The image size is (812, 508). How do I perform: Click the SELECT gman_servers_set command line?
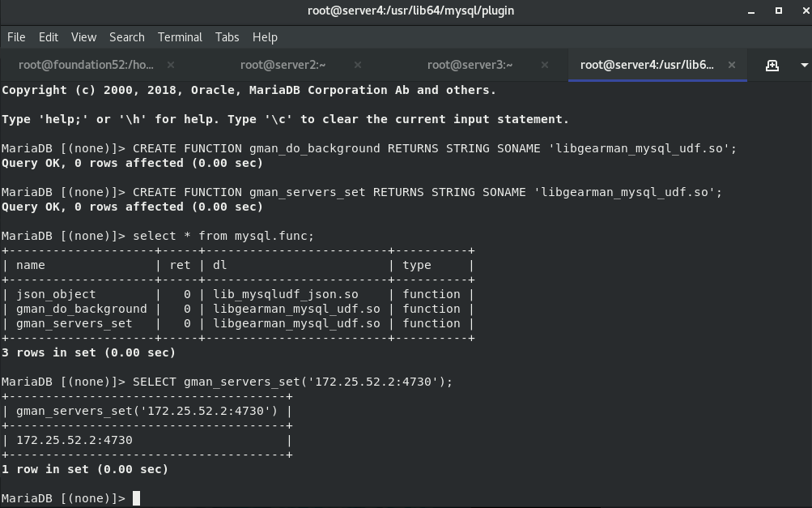click(x=292, y=382)
